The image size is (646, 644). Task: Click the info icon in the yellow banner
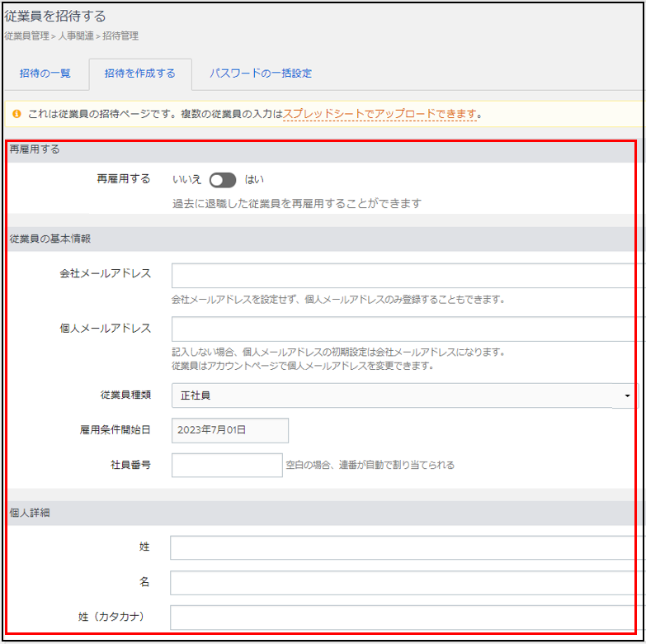[x=17, y=114]
